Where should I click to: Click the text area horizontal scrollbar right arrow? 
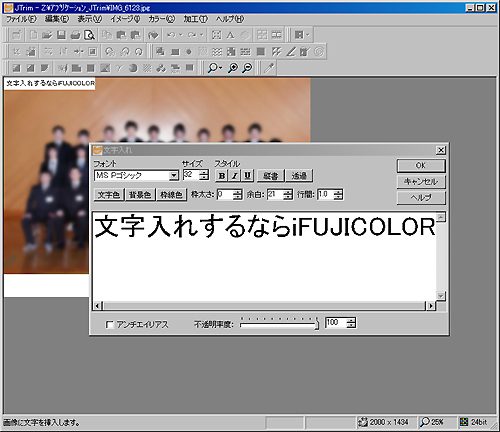point(431,305)
